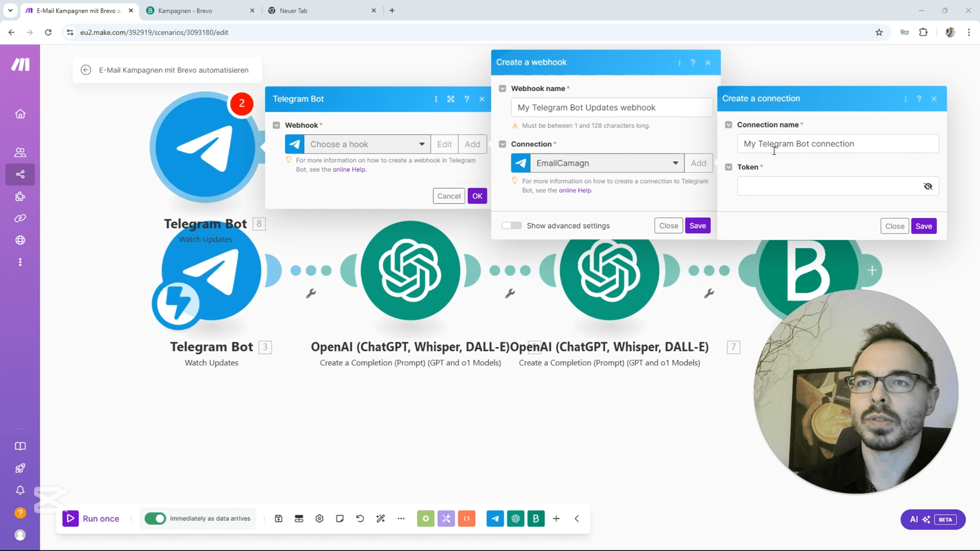Click the Telegram favorite icon in toolbar
Viewport: 980px width, 551px height.
(495, 519)
